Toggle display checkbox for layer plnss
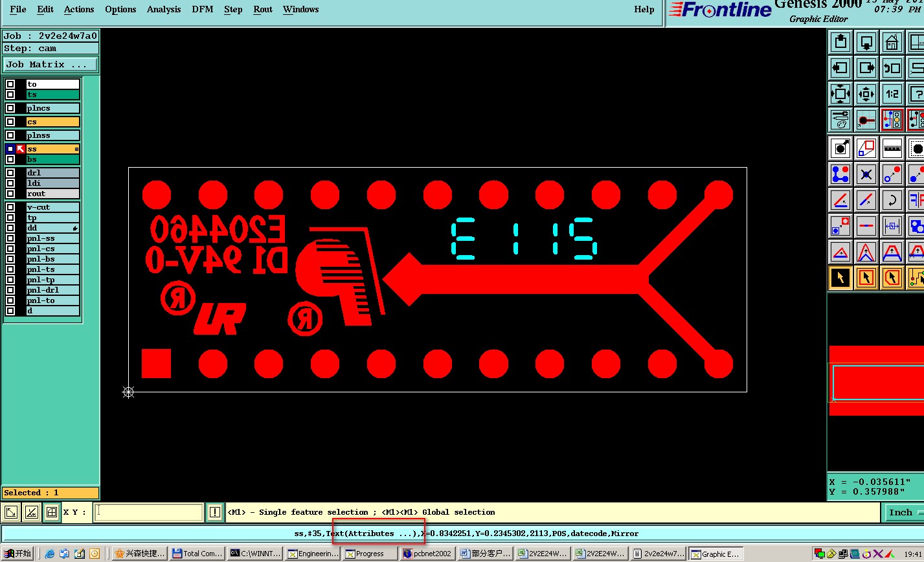This screenshot has height=562, width=924. (x=10, y=135)
